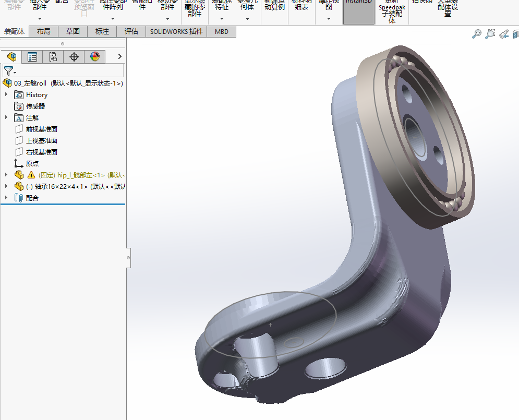Image resolution: width=519 pixels, height=420 pixels.
Task: Click Zoom to Fit magnifier icon
Action: [x=477, y=34]
